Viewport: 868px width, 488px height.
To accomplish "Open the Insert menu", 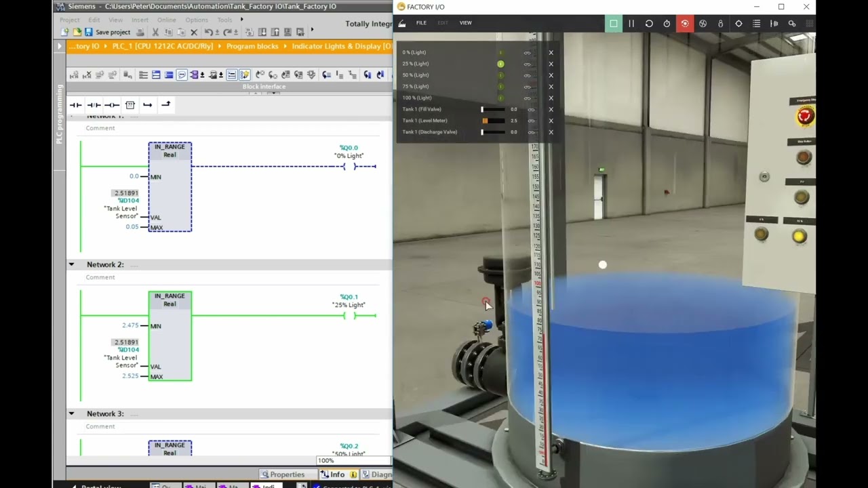I will pyautogui.click(x=140, y=20).
